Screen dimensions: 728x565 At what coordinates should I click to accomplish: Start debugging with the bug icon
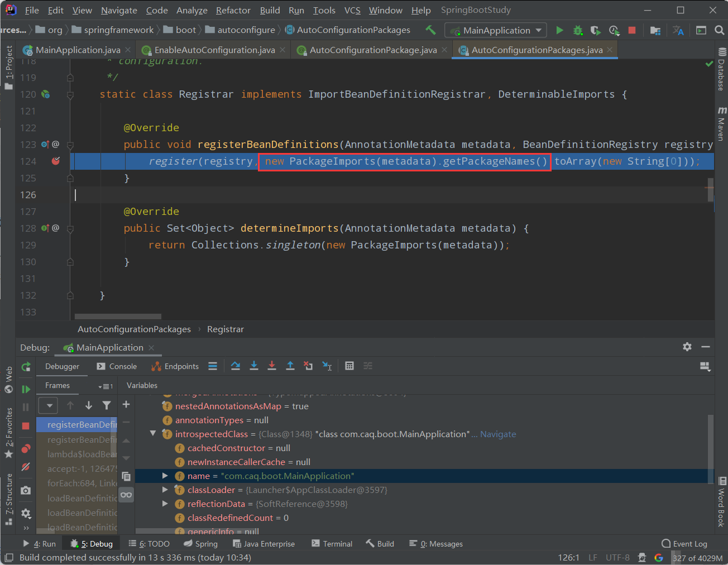click(578, 30)
